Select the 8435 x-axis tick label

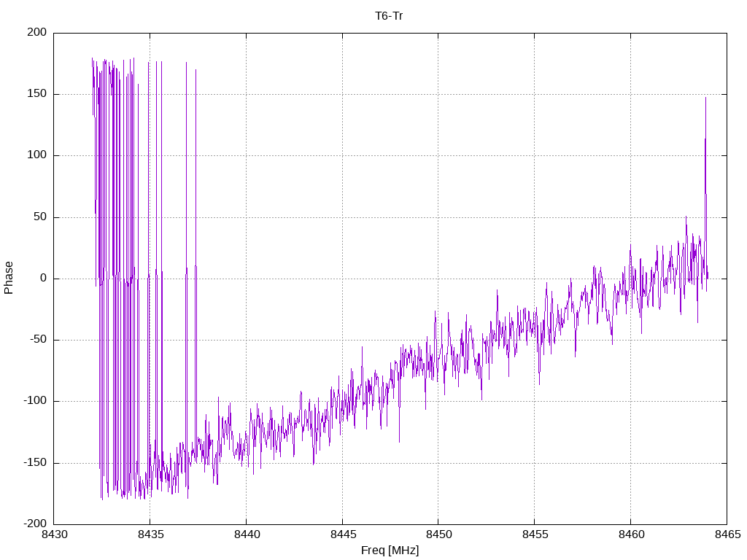pos(150,535)
